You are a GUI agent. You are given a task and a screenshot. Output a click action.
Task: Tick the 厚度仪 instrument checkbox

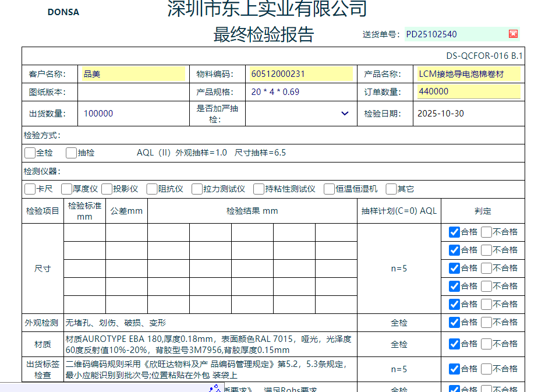pyautogui.click(x=66, y=189)
